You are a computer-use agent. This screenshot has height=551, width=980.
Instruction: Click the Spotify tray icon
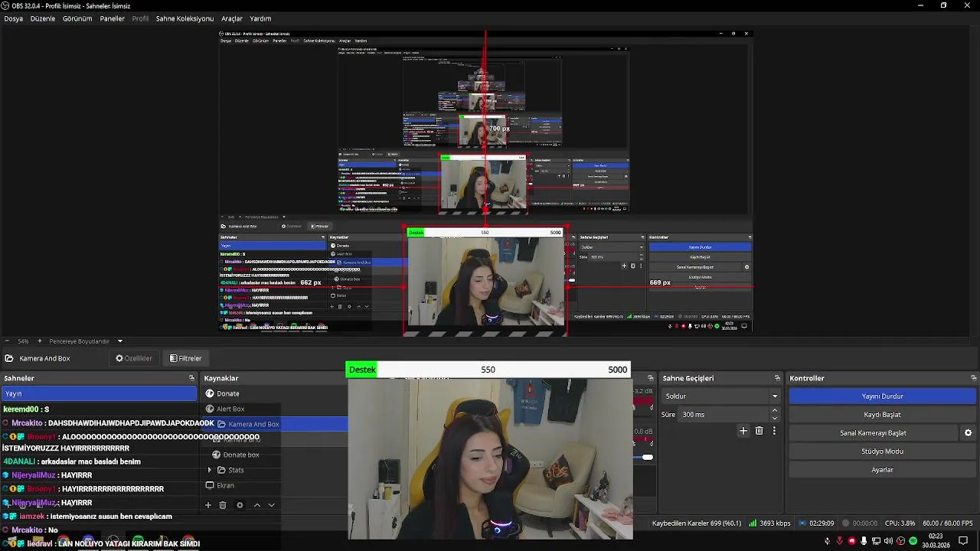(x=913, y=541)
